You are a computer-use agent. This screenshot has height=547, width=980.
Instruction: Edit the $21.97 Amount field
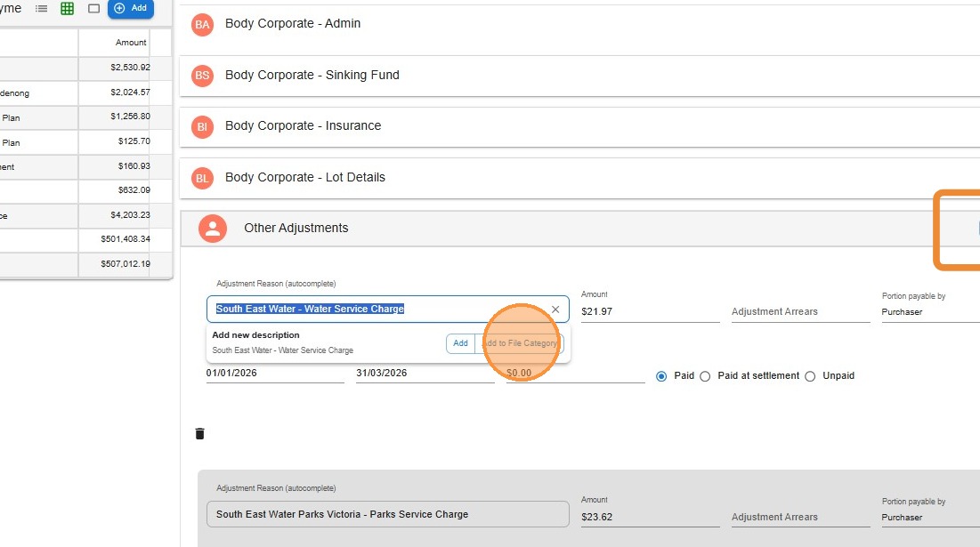tap(650, 311)
